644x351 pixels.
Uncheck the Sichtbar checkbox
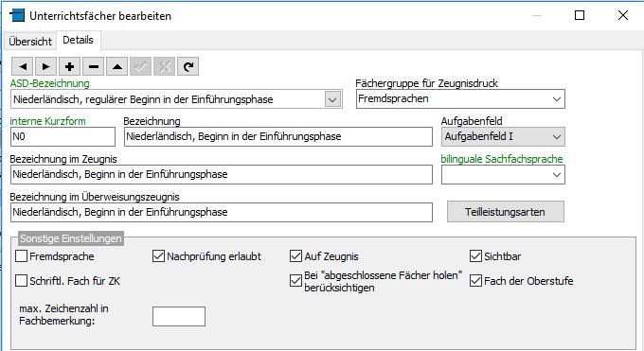point(475,256)
